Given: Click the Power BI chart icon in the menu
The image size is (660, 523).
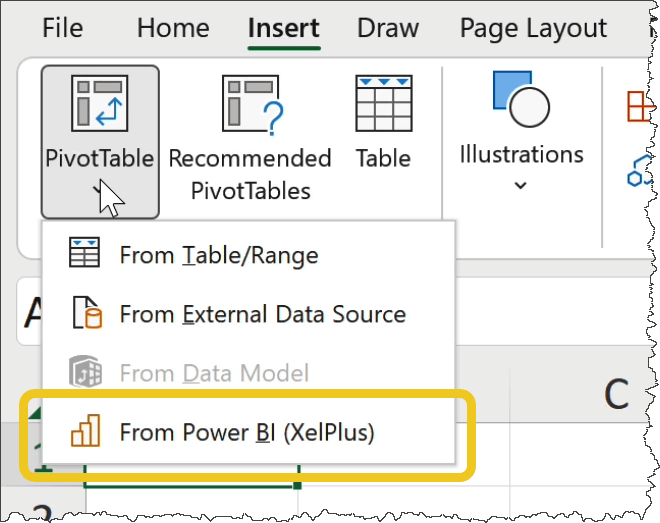Looking at the screenshot, I should coord(84,432).
